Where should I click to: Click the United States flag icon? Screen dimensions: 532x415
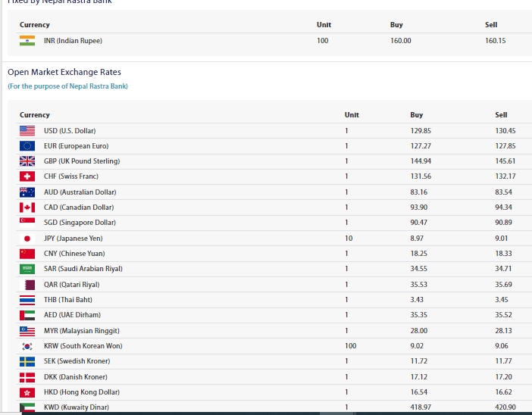coord(27,131)
